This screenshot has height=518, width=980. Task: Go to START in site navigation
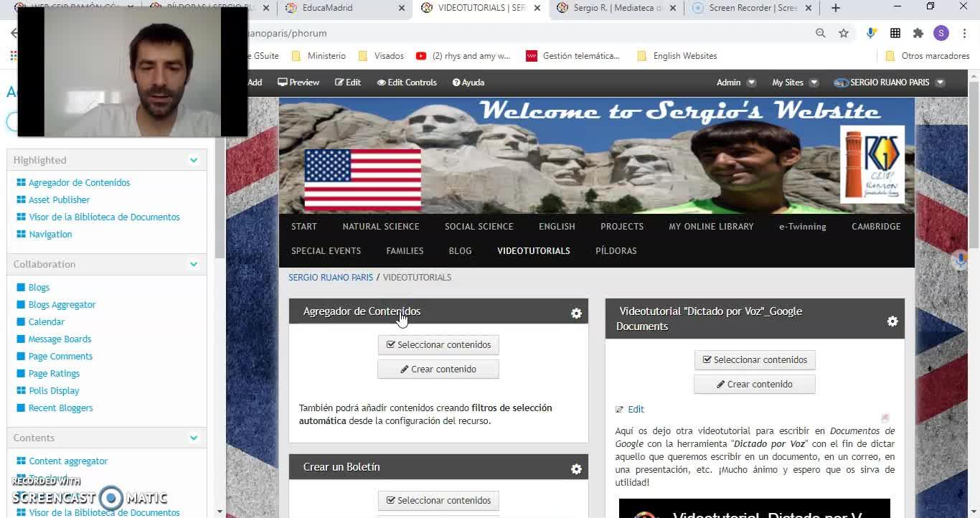tap(304, 227)
